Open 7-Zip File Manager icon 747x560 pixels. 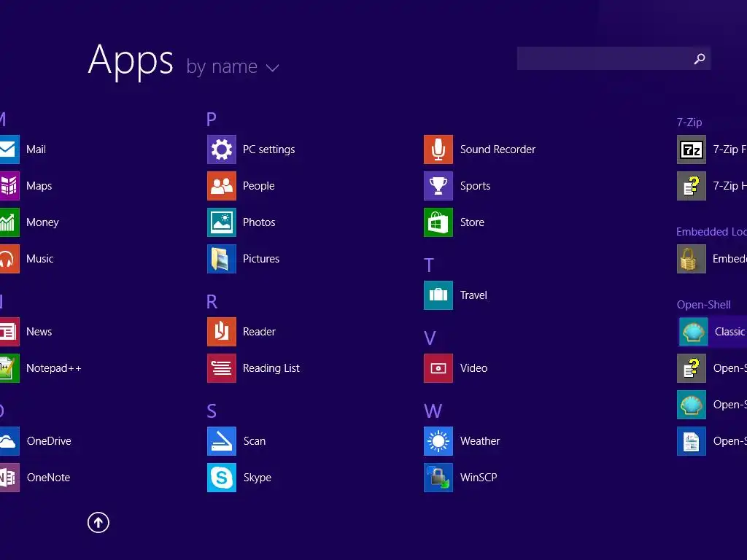tap(692, 149)
